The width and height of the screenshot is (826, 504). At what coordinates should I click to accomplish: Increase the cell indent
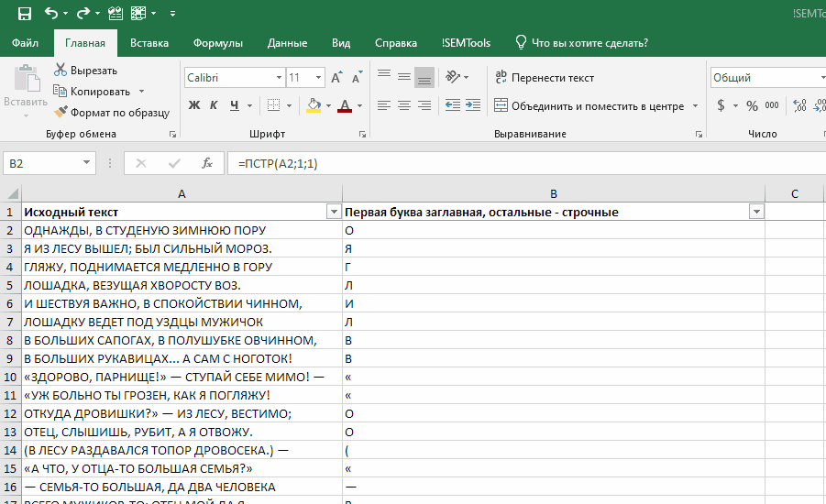pyautogui.click(x=473, y=105)
